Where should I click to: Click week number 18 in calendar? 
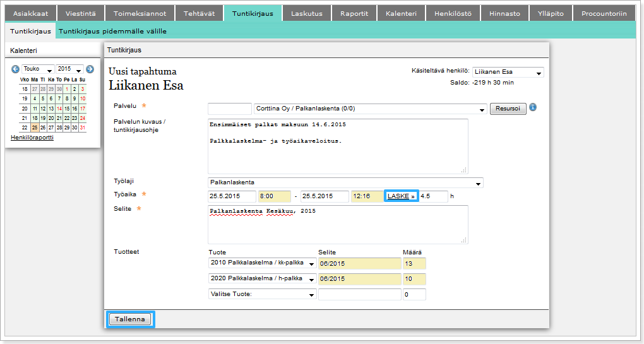25,89
